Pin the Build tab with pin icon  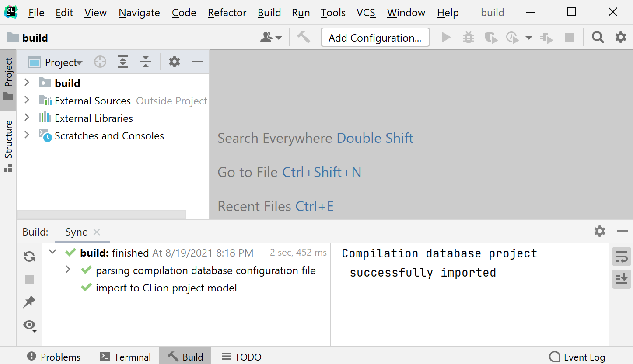[29, 302]
